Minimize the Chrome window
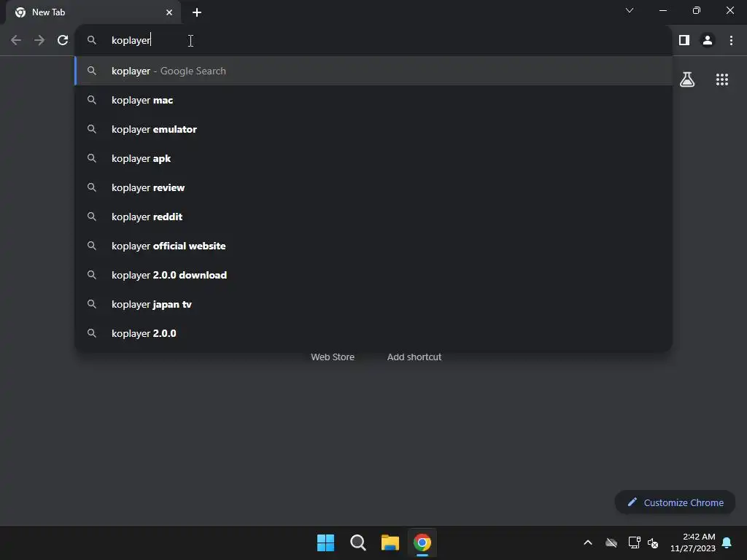747x560 pixels. (662, 10)
